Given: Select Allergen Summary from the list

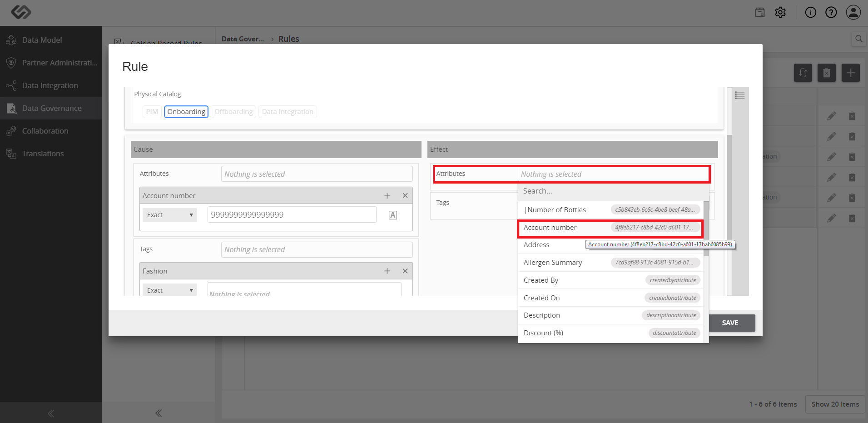Looking at the screenshot, I should (x=611, y=263).
